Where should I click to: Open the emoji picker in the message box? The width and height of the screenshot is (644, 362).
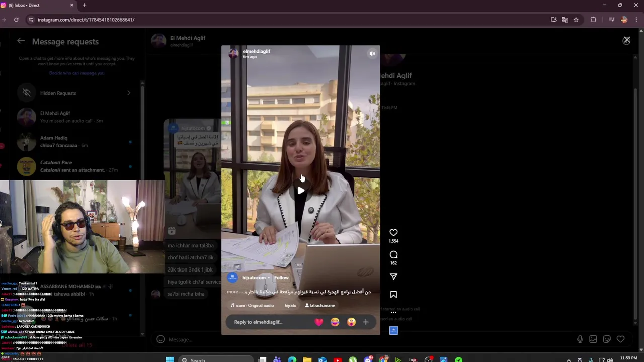coord(160,339)
